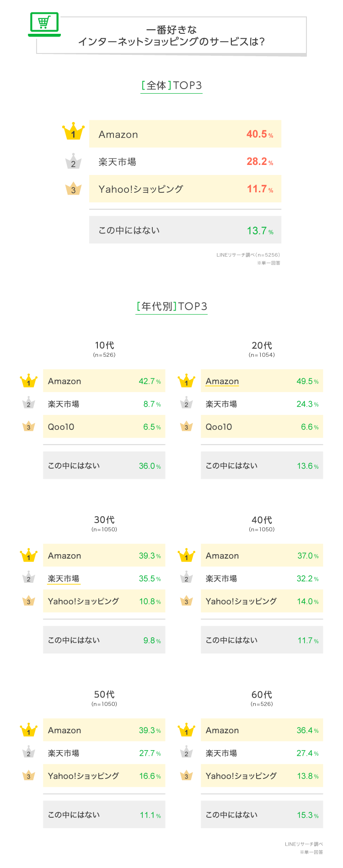
Task: Click the gold crown in the 10代 ranking
Action: point(29,381)
